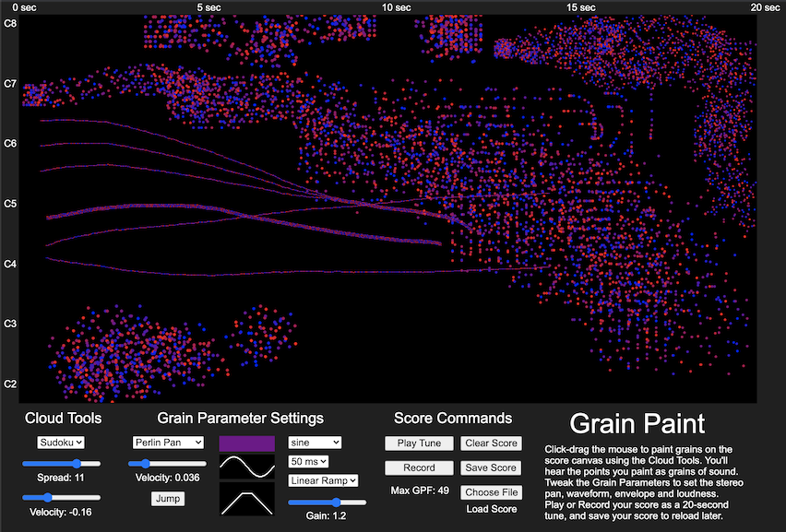Click the Clear Score button
This screenshot has width=786, height=532.
point(491,443)
